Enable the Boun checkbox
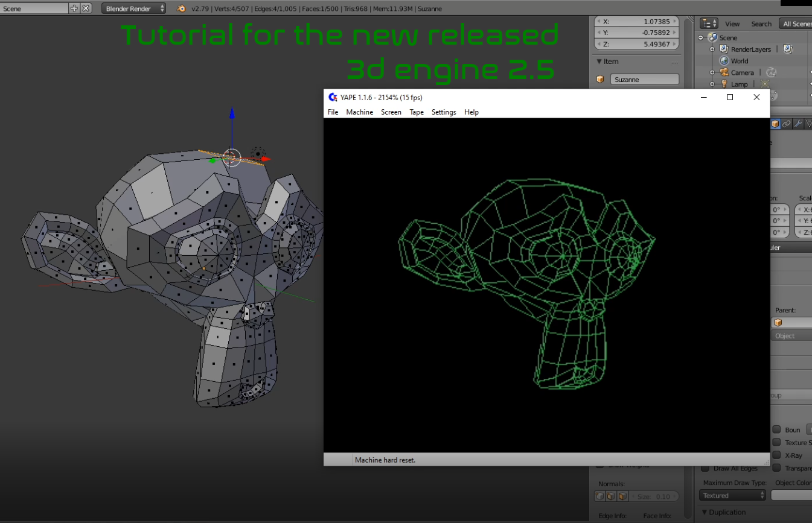The image size is (812, 523). [776, 429]
